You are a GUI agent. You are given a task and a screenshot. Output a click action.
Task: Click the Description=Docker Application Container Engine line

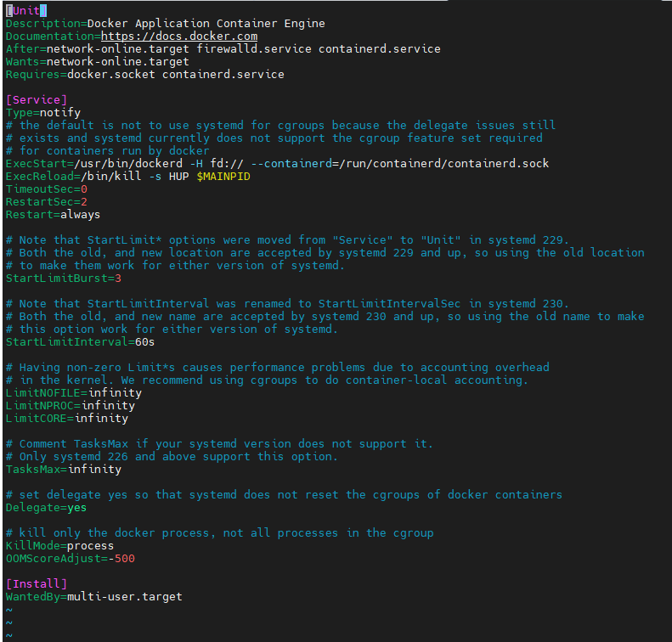point(166,24)
